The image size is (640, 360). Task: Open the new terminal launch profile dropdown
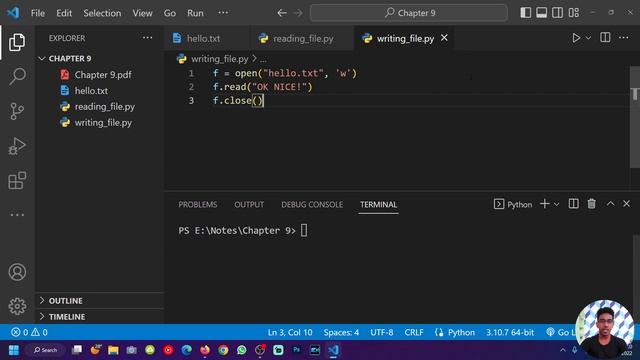(556, 204)
